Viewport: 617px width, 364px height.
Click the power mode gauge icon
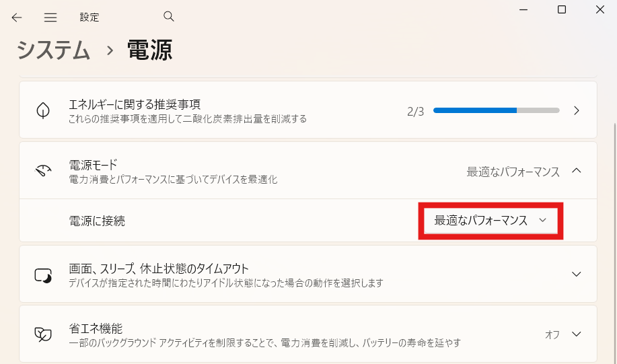coord(44,171)
